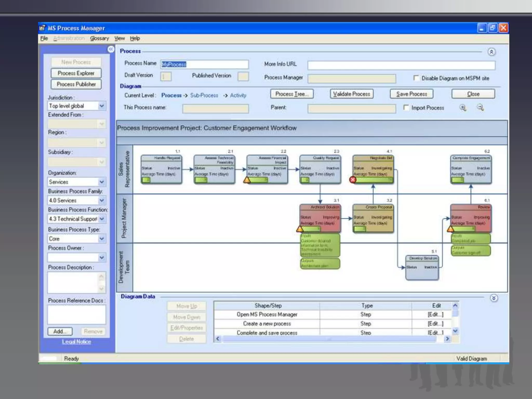Check the Import Process checkbox

point(406,108)
